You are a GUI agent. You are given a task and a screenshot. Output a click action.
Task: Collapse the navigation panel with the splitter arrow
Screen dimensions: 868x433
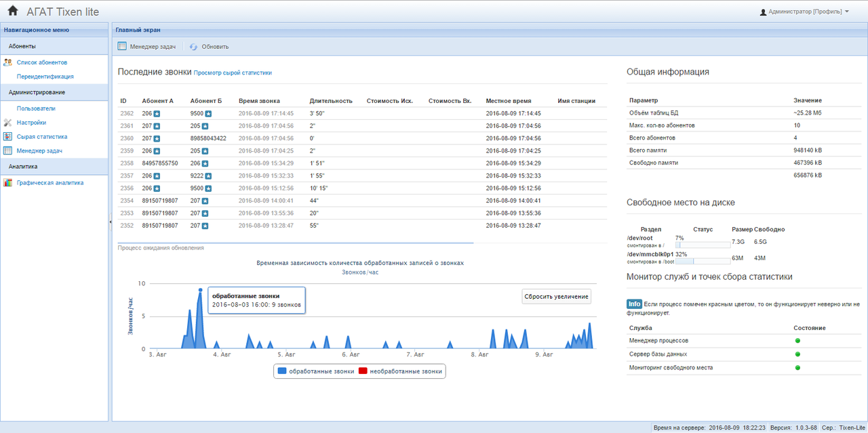tap(110, 222)
